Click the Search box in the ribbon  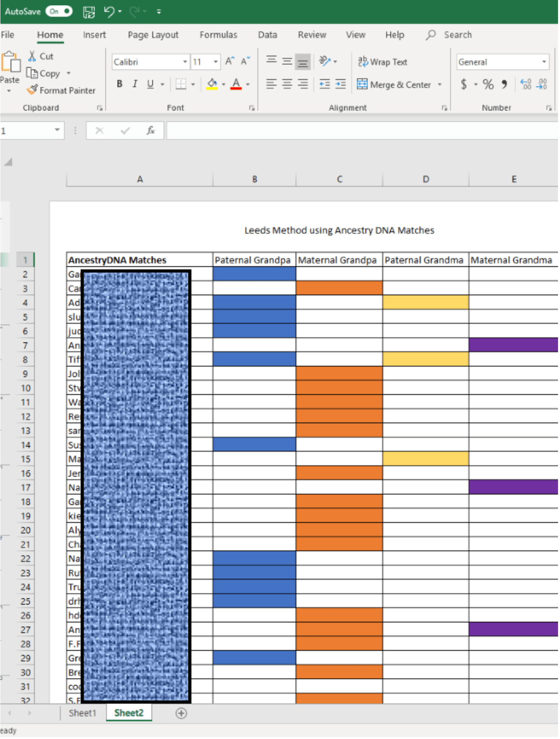[x=449, y=35]
